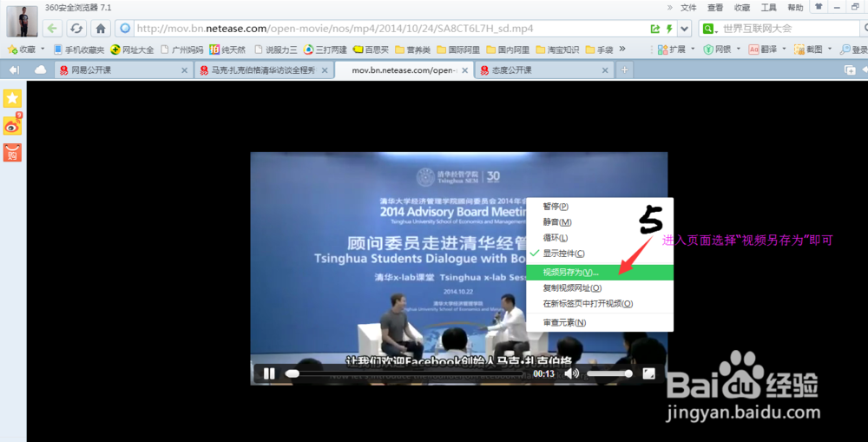Click the 登录 login button
This screenshot has height=442, width=868.
coord(854,49)
